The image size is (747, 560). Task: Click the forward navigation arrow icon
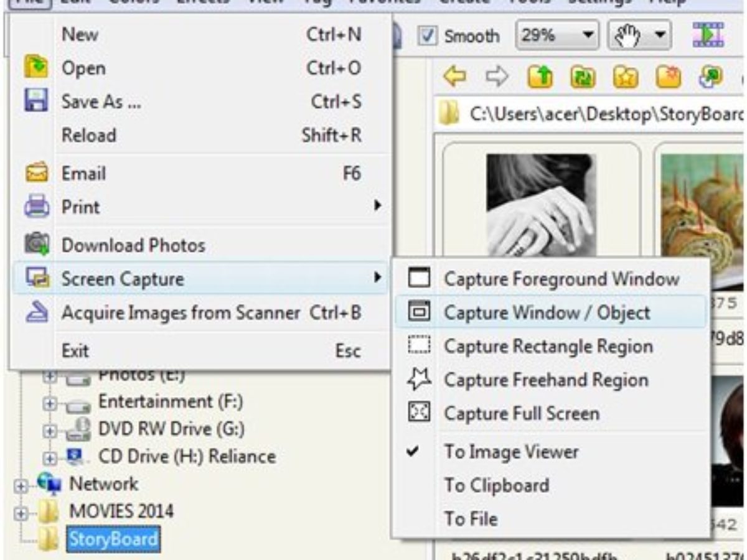tap(497, 77)
